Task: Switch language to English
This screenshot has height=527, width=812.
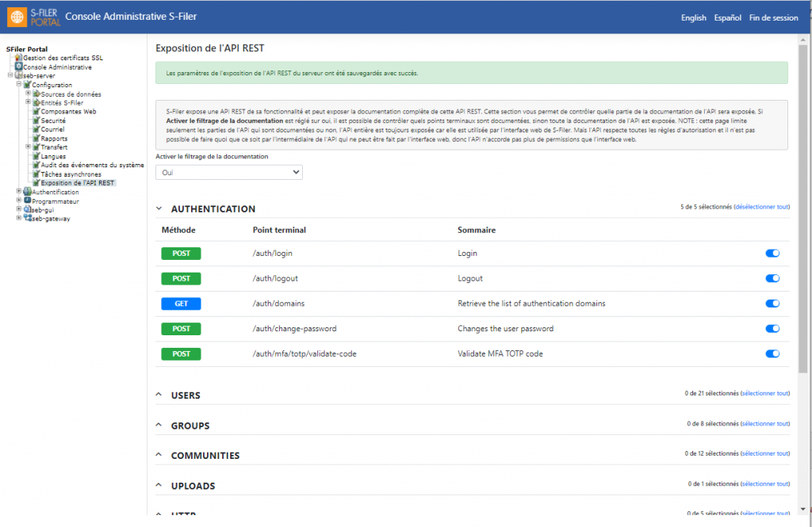Action: (693, 17)
